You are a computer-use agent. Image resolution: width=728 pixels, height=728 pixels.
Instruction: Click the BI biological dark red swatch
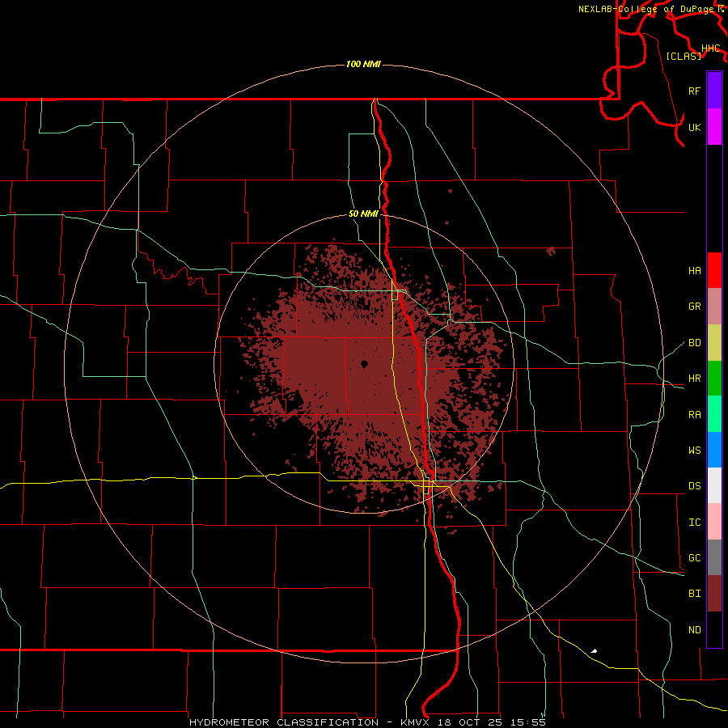pos(714,594)
